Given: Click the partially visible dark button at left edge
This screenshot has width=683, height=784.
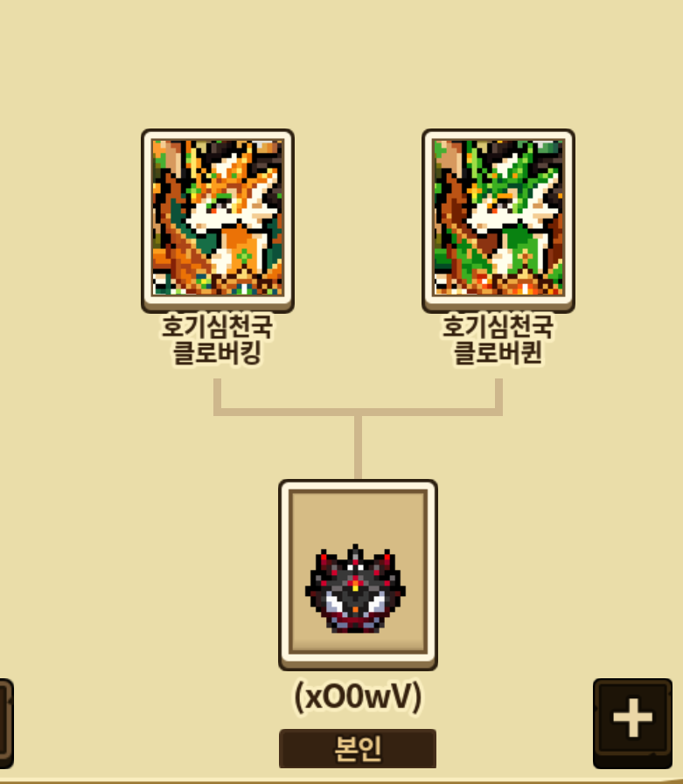Looking at the screenshot, I should (6, 724).
